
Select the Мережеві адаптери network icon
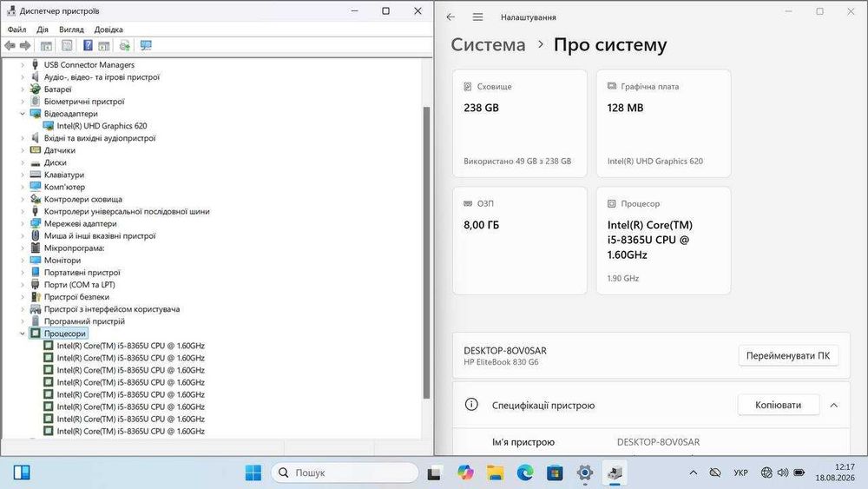36,223
